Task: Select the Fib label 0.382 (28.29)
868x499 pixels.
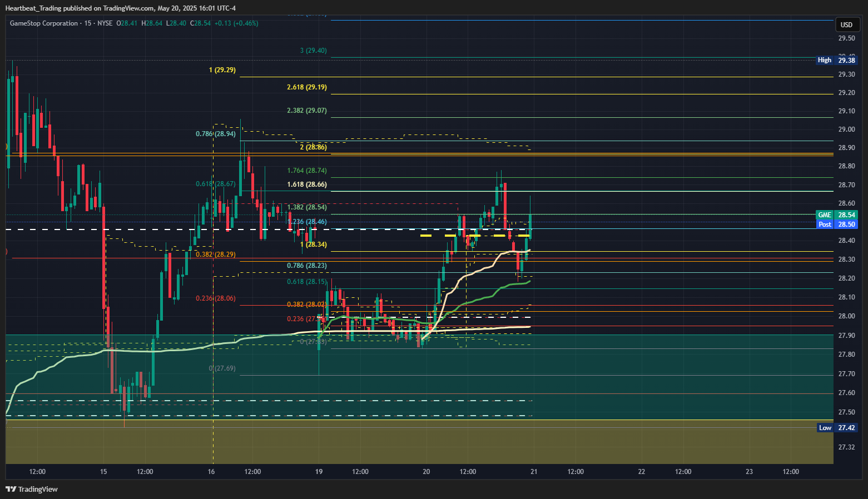Action: tap(216, 255)
